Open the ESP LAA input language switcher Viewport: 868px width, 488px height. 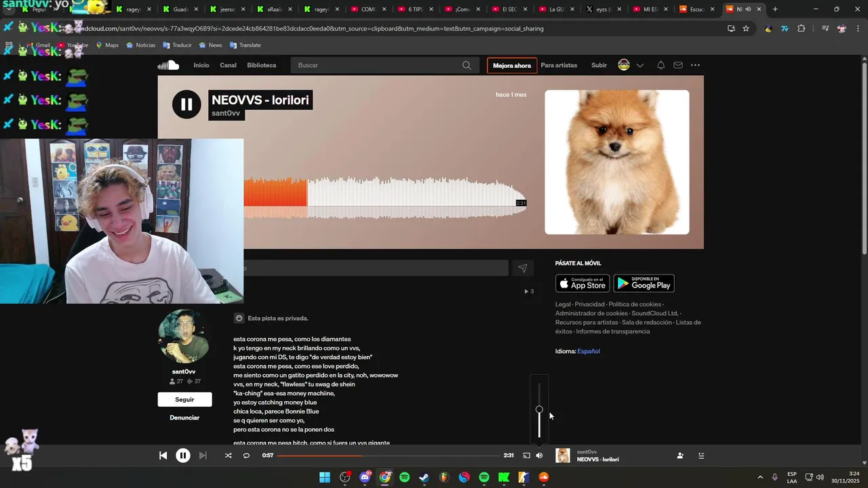[x=792, y=477]
